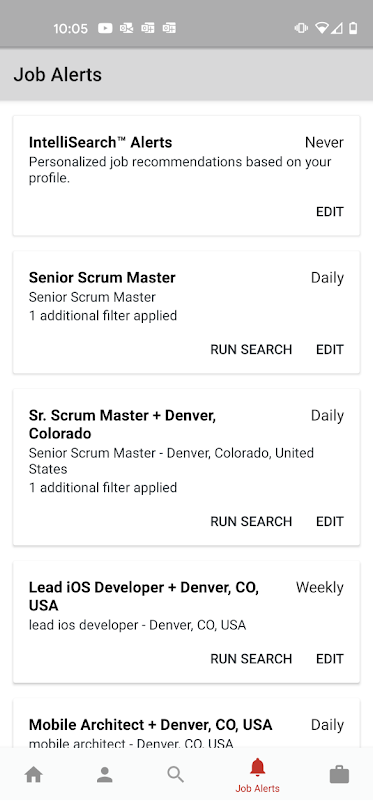Tap the Wi-Fi status icon
This screenshot has height=801, width=373.
[x=321, y=28]
